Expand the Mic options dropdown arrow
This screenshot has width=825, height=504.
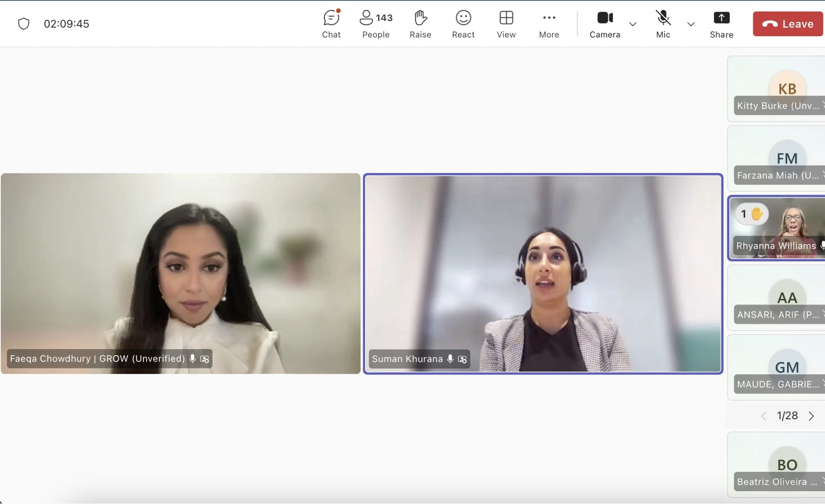point(691,24)
